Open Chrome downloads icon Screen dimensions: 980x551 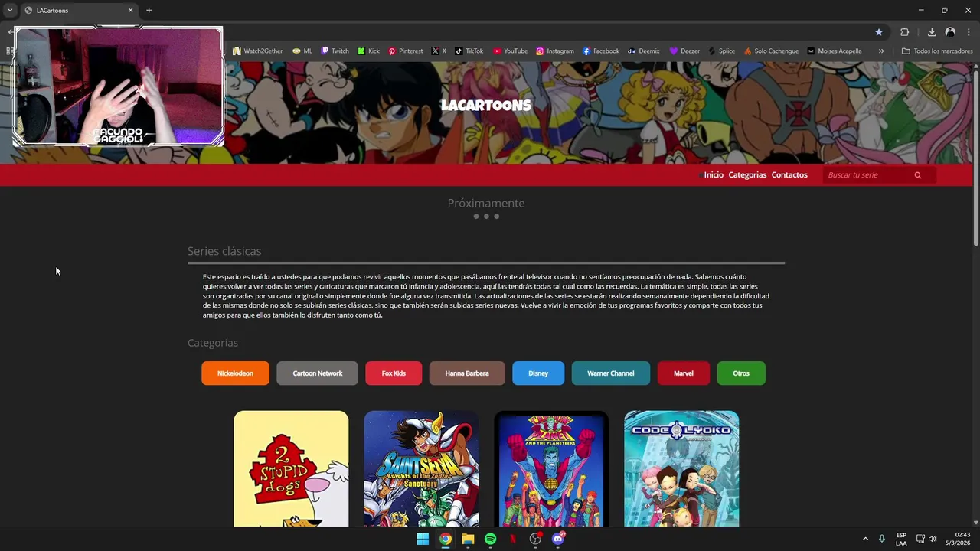click(932, 32)
